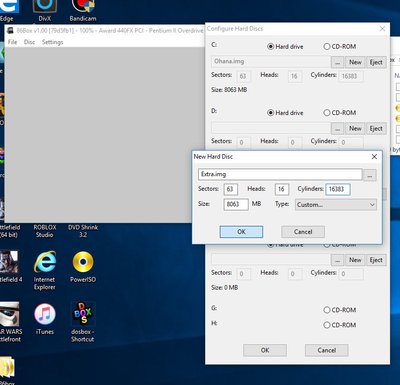
Task: Click New button in the lowest drive row
Action: [x=355, y=260]
